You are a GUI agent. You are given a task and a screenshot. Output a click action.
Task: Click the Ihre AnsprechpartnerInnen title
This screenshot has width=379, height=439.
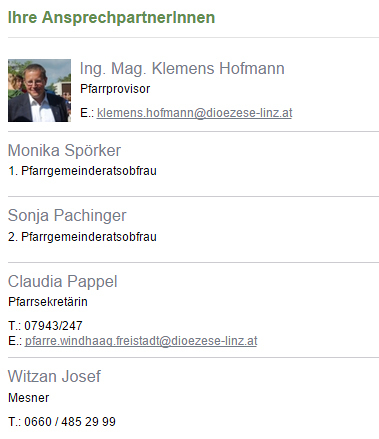click(x=111, y=17)
